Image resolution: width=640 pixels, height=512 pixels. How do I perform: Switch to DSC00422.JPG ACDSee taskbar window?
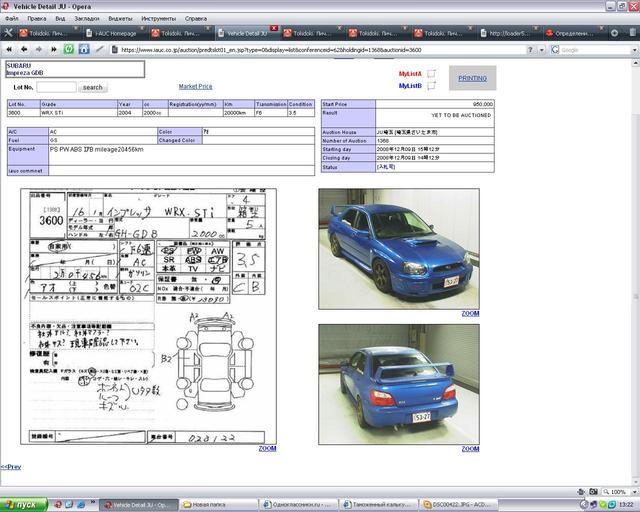point(459,505)
